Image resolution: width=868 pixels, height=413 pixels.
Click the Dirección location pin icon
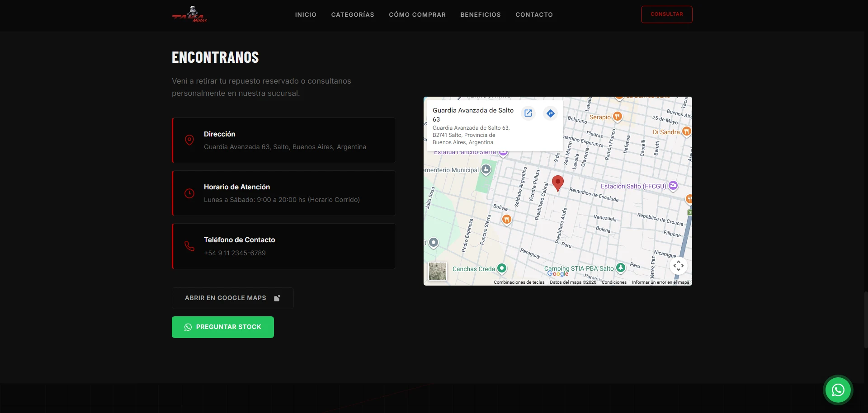pyautogui.click(x=189, y=140)
